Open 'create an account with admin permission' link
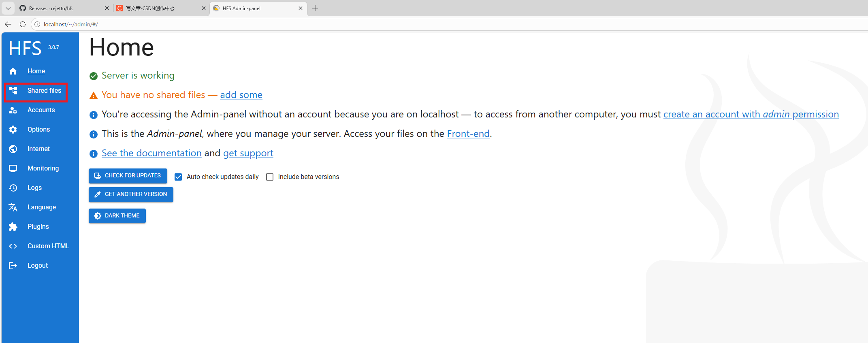868x343 pixels. [x=751, y=114]
